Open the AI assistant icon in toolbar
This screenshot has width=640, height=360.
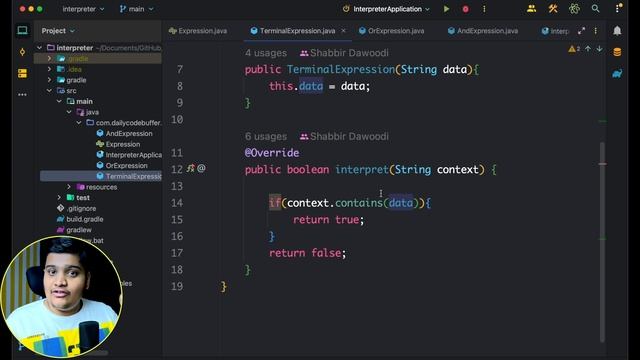pyautogui.click(x=574, y=8)
